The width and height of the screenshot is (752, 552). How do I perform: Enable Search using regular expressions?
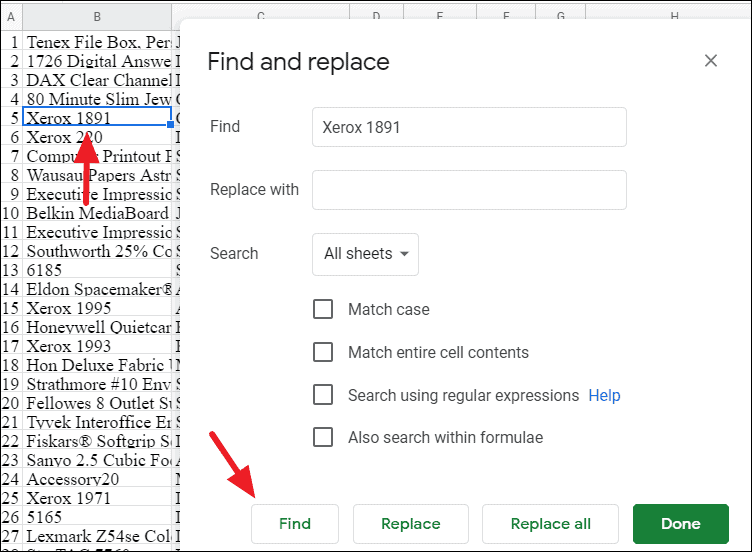323,395
